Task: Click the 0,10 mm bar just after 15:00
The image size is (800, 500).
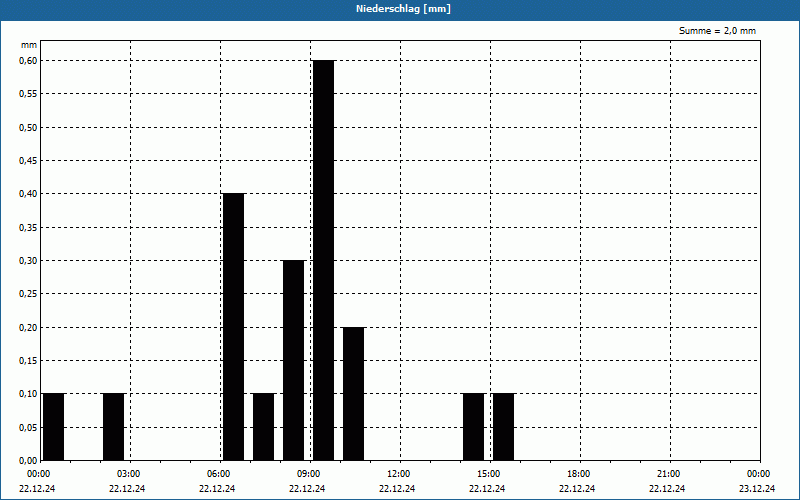Action: pyautogui.click(x=504, y=427)
